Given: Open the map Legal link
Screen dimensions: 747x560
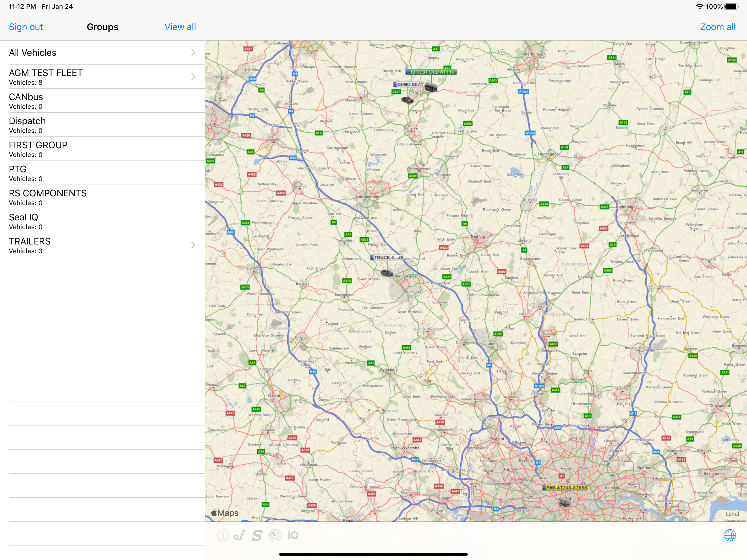Looking at the screenshot, I should point(732,514).
